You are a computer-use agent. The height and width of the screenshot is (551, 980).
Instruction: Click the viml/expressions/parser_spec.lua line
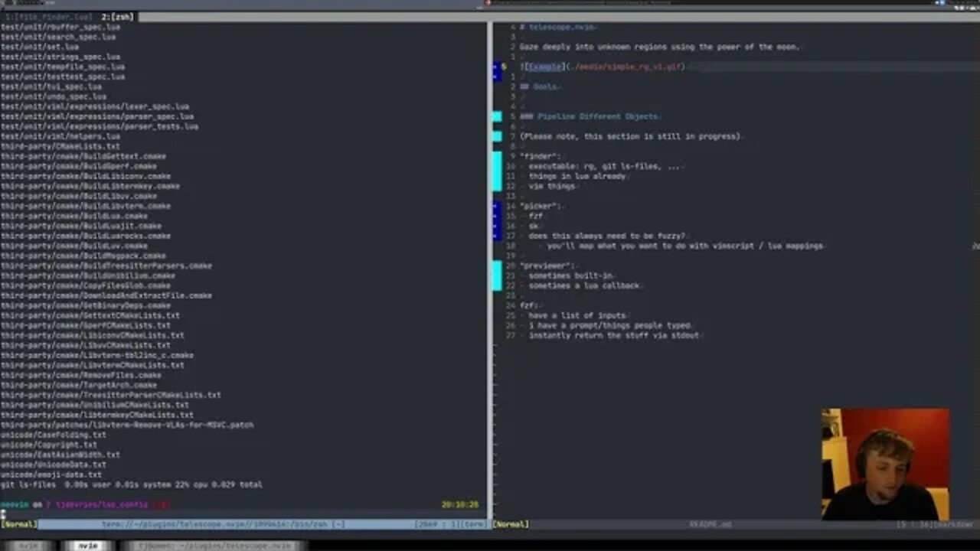97,116
